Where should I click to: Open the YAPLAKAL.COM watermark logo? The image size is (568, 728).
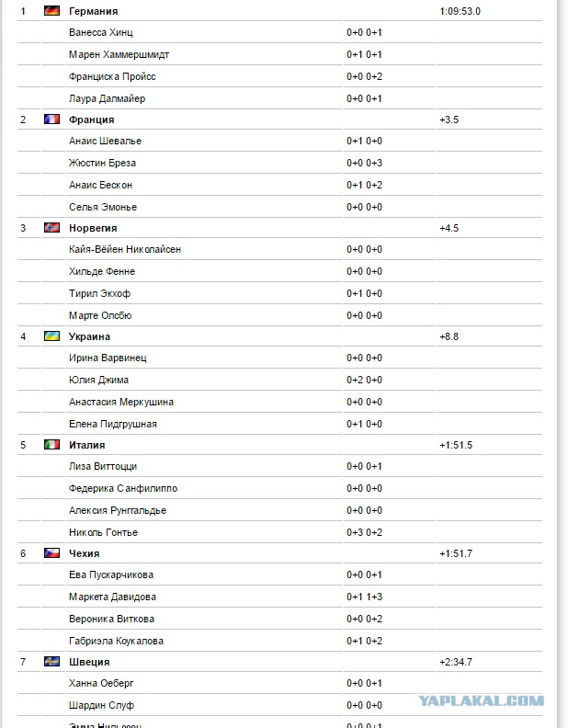(482, 700)
